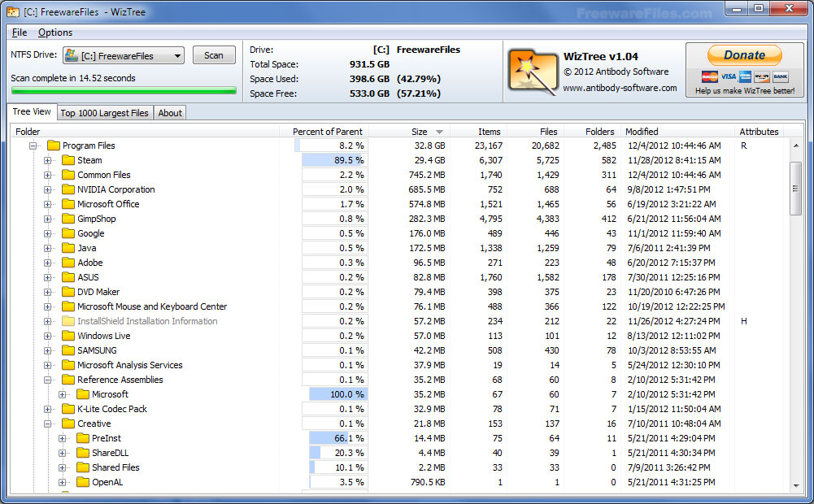The width and height of the screenshot is (814, 504).
Task: Click the GimpShop folder icon
Action: (68, 219)
